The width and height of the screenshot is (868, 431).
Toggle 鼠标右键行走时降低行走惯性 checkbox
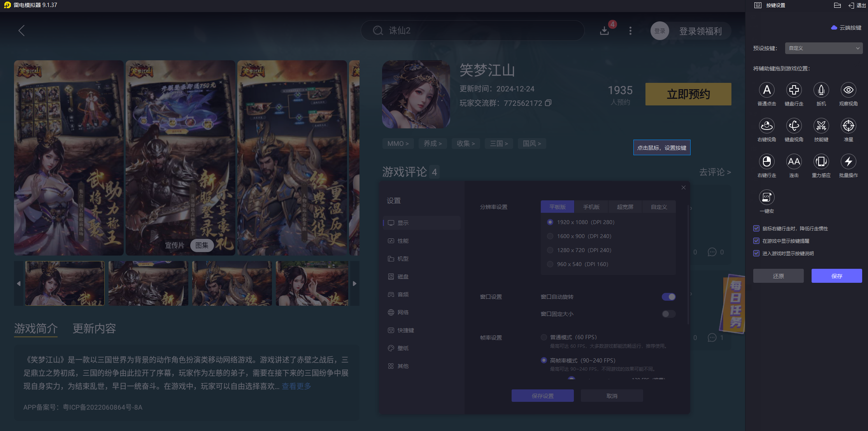point(756,228)
